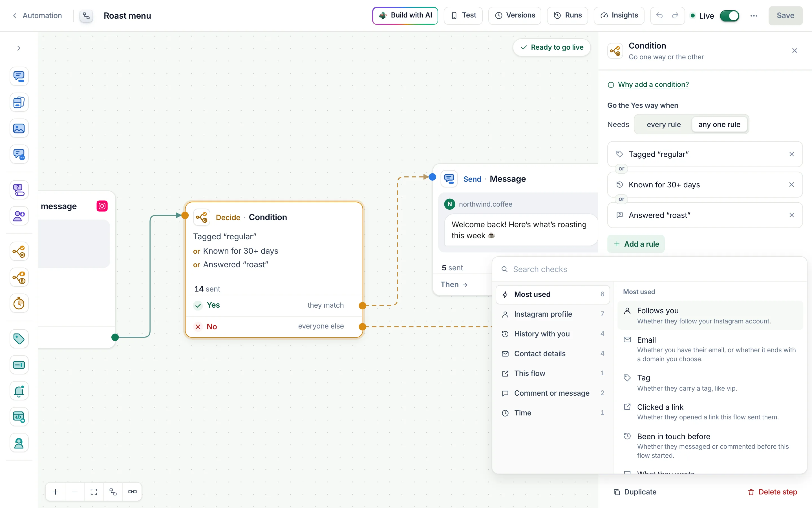Image resolution: width=812 pixels, height=508 pixels.
Task: Choose the Been in touch before check
Action: pos(710,446)
